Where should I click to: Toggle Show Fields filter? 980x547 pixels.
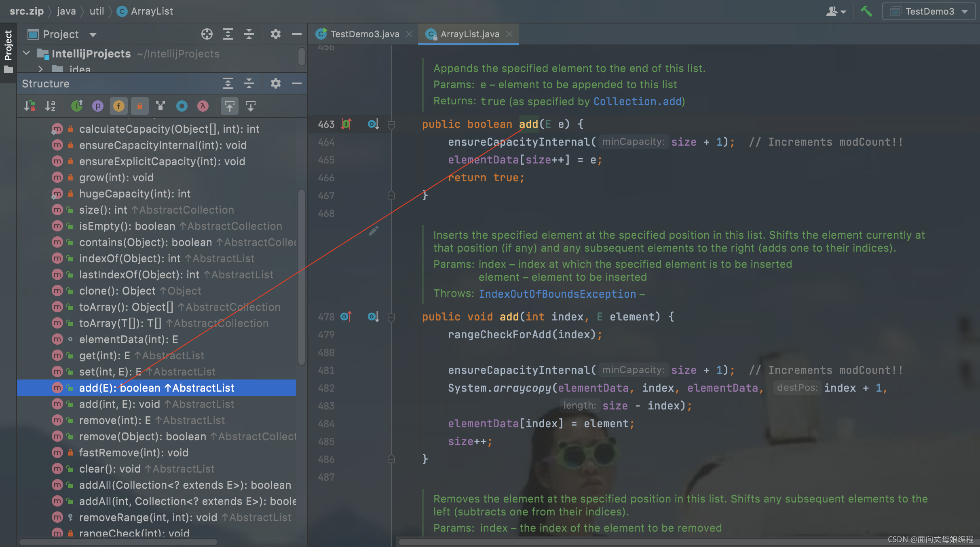(118, 106)
